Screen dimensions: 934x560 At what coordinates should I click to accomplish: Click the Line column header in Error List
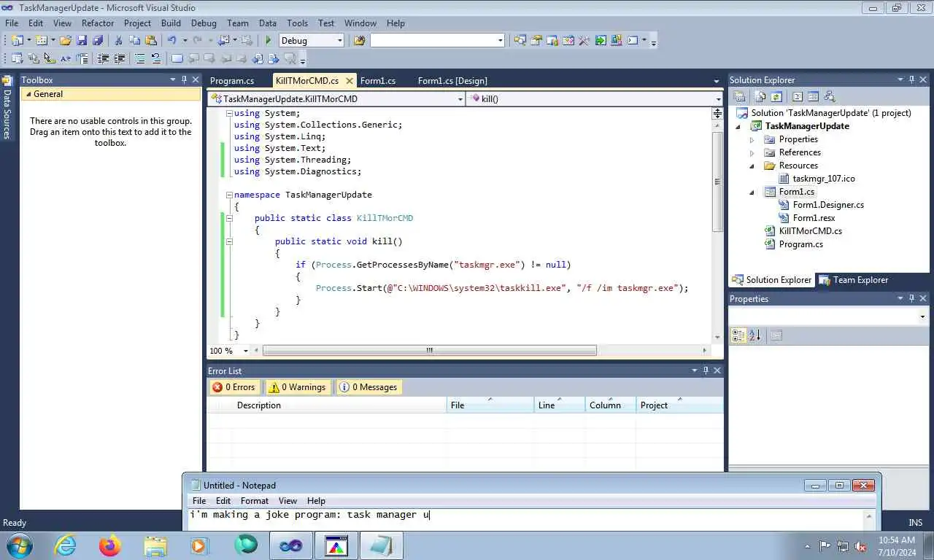pyautogui.click(x=560, y=405)
